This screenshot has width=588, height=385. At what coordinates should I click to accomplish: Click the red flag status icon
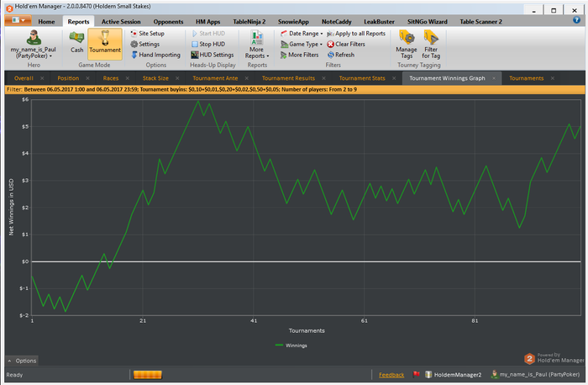coord(416,374)
